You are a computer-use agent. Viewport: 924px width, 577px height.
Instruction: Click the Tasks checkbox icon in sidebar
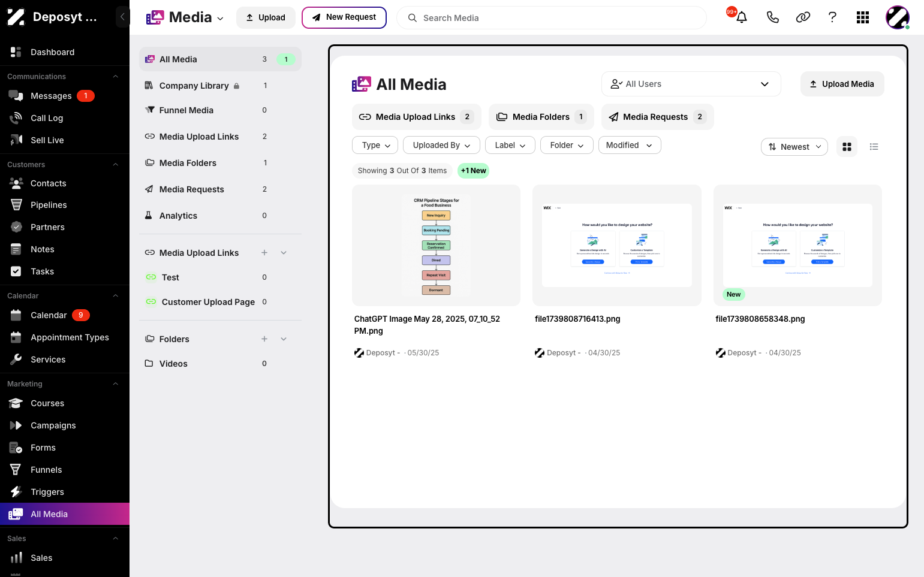16,271
